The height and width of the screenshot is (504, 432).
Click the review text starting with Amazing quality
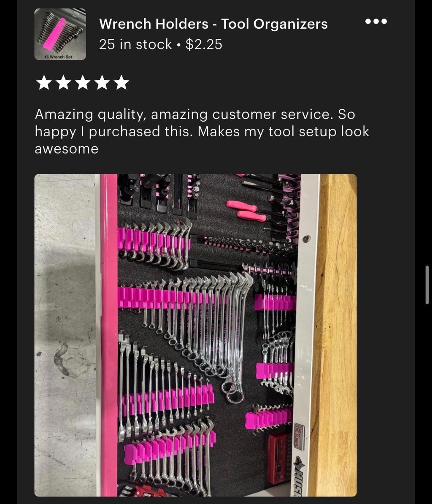[202, 131]
